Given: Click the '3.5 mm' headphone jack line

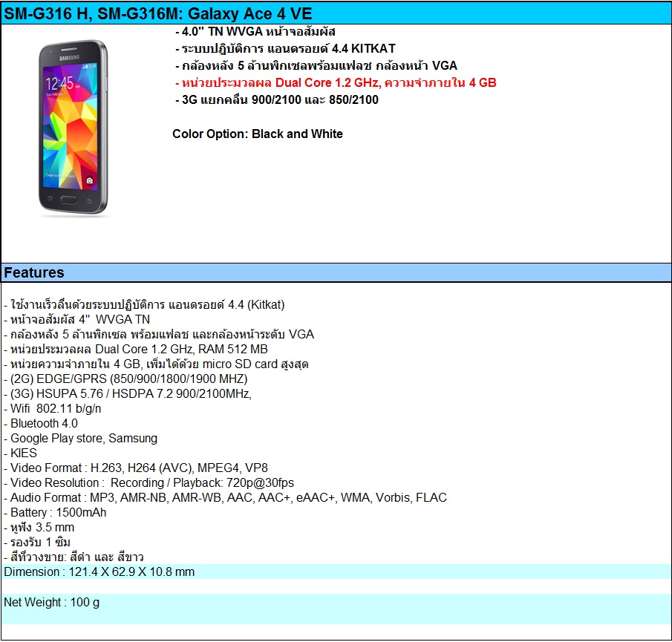Looking at the screenshot, I should click(39, 528).
